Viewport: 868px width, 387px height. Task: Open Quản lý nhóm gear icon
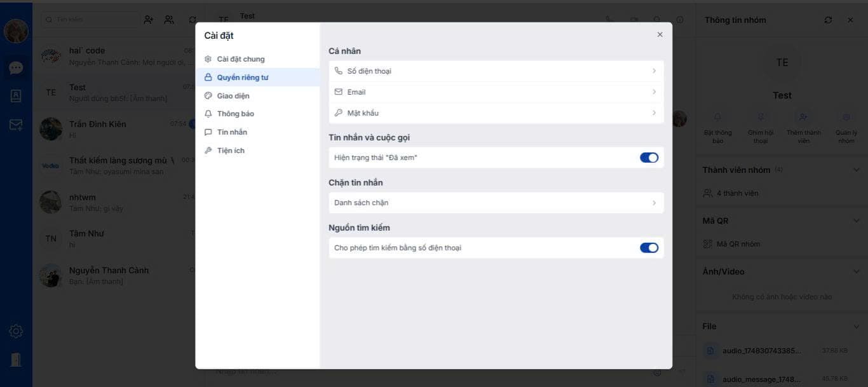pos(846,117)
